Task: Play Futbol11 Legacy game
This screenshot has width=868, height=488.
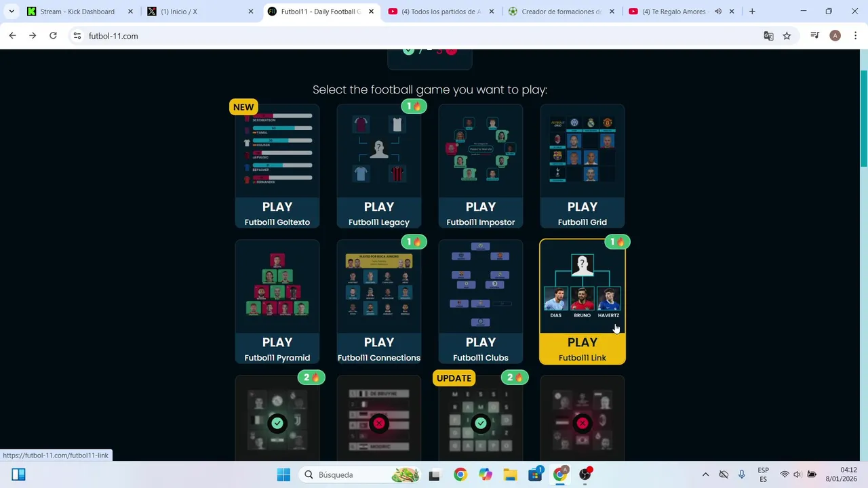Action: (379, 213)
